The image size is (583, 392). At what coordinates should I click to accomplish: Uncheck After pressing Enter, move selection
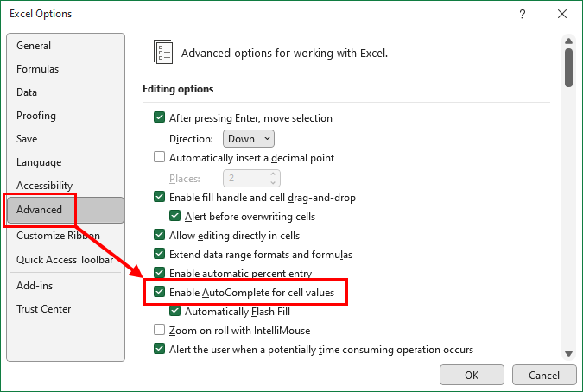(x=159, y=117)
